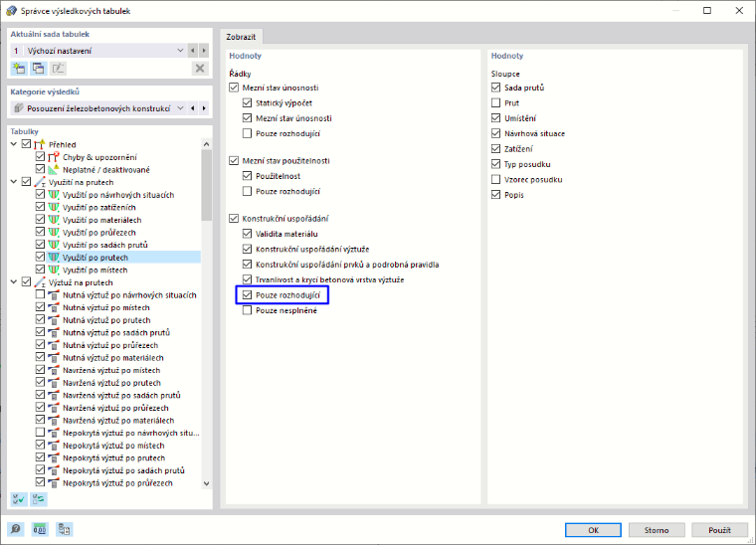756x545 pixels.
Task: Toggle Validita materiálu checkbox
Action: (248, 234)
